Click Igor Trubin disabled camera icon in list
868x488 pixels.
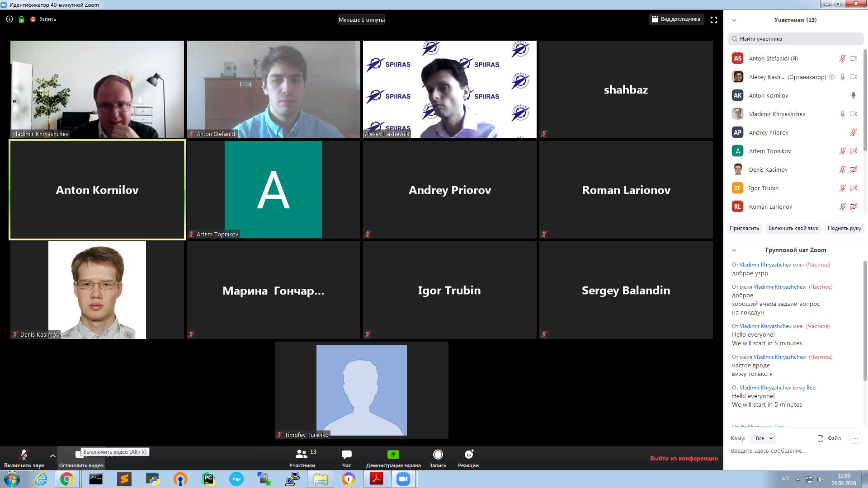[854, 188]
